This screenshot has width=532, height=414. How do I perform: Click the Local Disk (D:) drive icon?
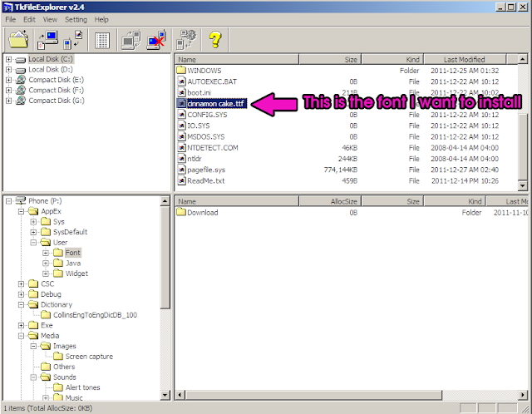[21, 70]
